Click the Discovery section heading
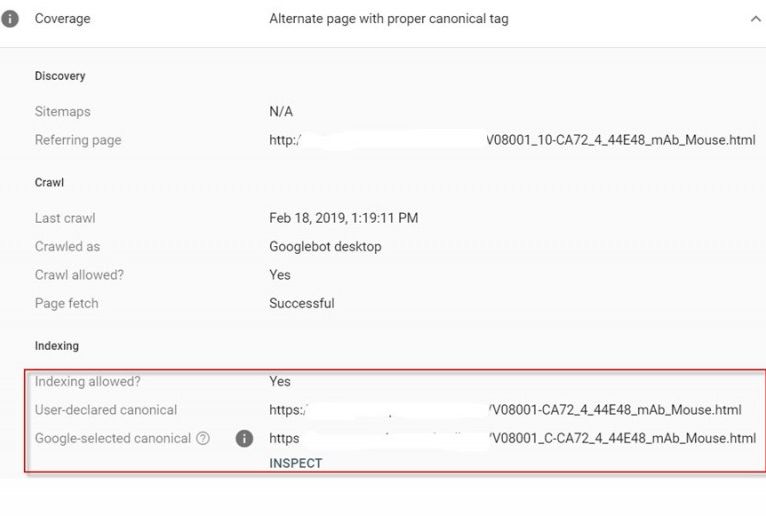This screenshot has height=516, width=766. (60, 76)
